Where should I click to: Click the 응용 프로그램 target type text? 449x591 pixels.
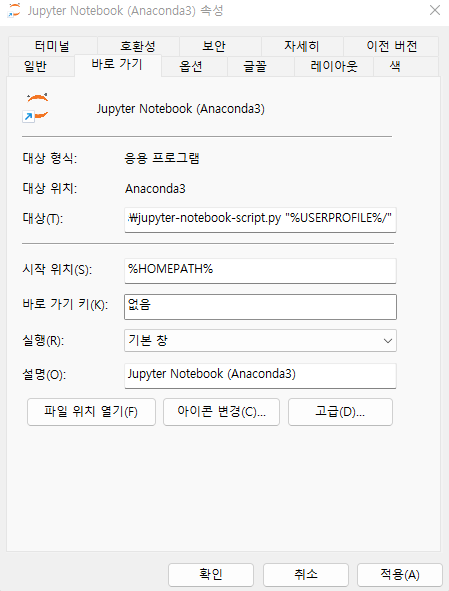click(x=162, y=158)
